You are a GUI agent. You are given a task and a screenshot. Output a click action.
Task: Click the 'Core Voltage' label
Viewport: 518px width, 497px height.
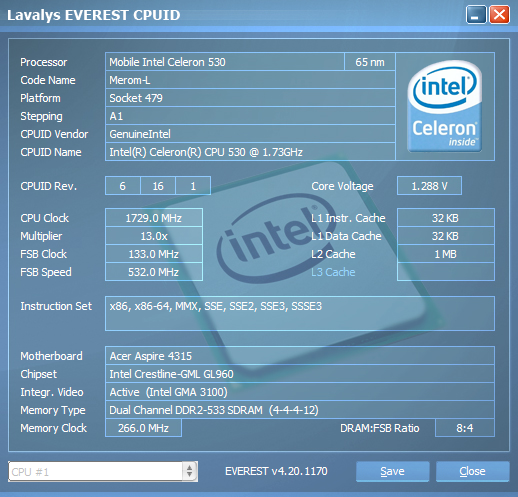[x=342, y=186]
